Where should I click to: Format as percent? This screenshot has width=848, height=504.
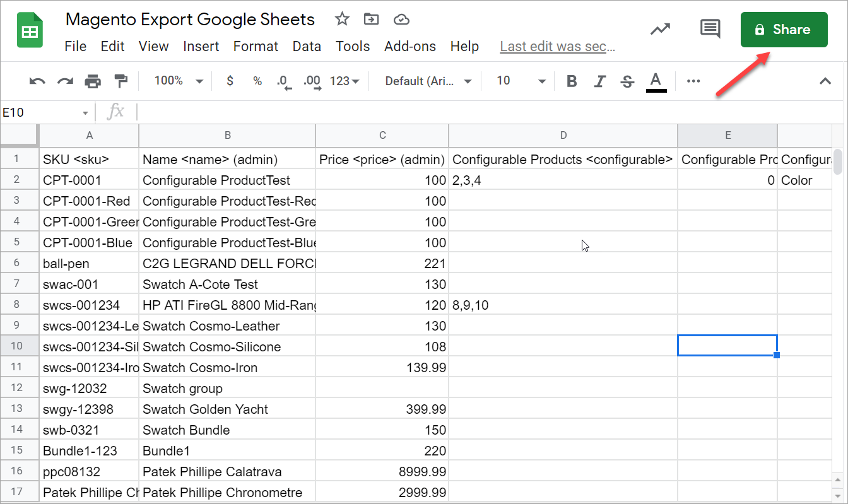(257, 81)
